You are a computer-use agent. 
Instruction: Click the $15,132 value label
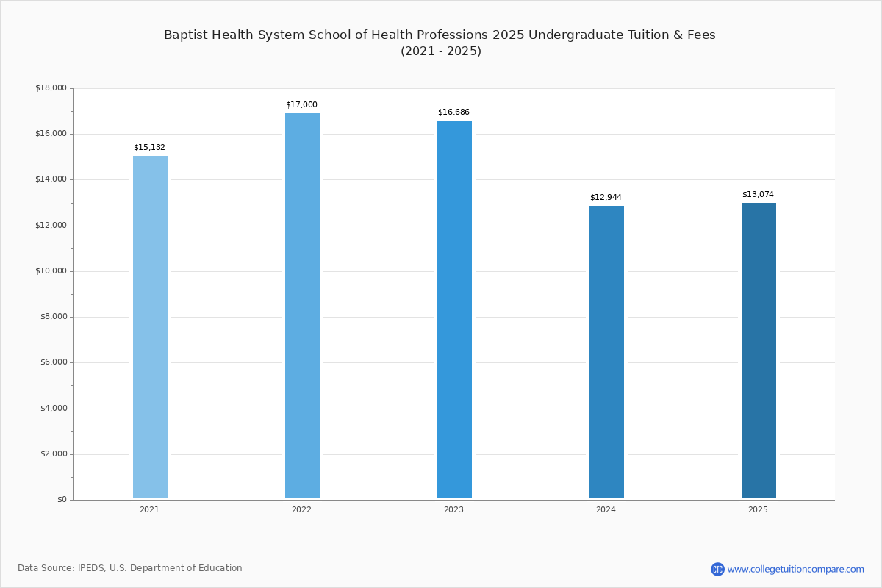149,146
